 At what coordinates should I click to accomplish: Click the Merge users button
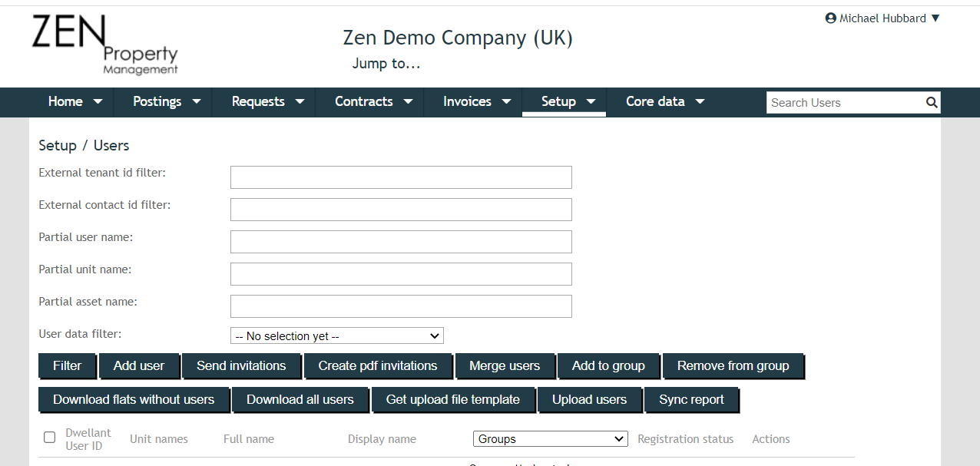[505, 365]
